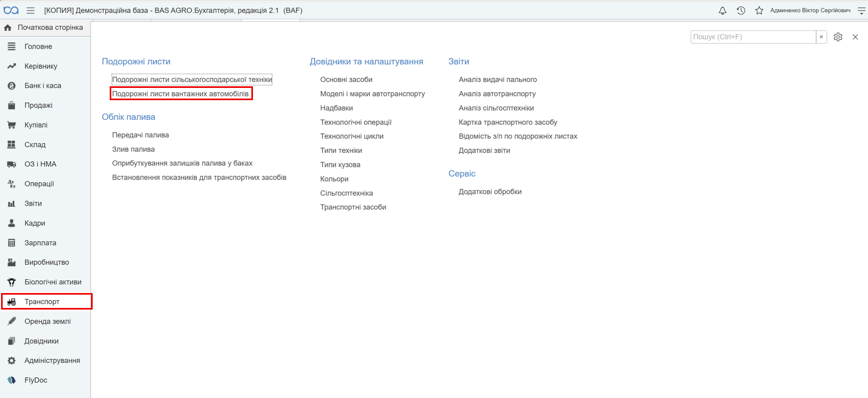Open Злив палива
868x398 pixels.
(133, 149)
